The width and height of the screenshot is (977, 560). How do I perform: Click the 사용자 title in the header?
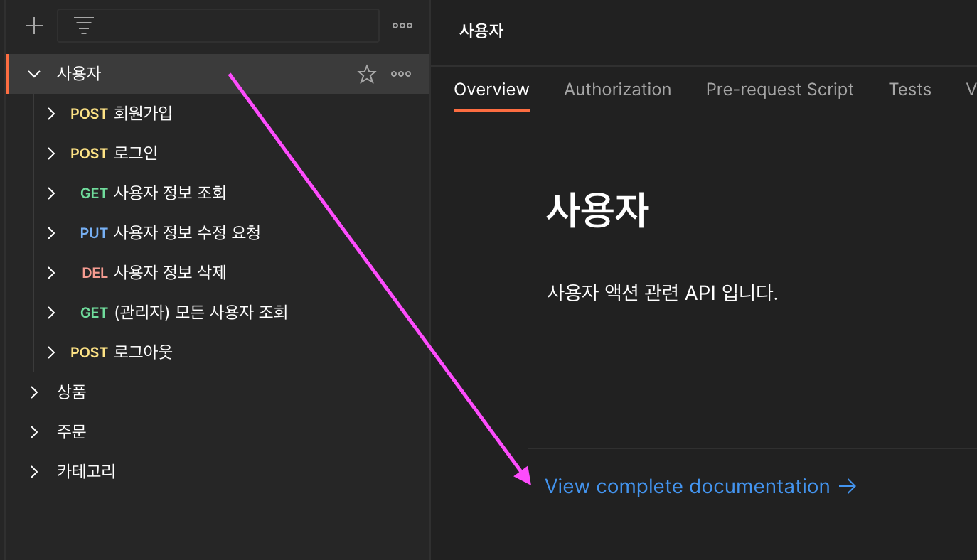[x=481, y=31]
